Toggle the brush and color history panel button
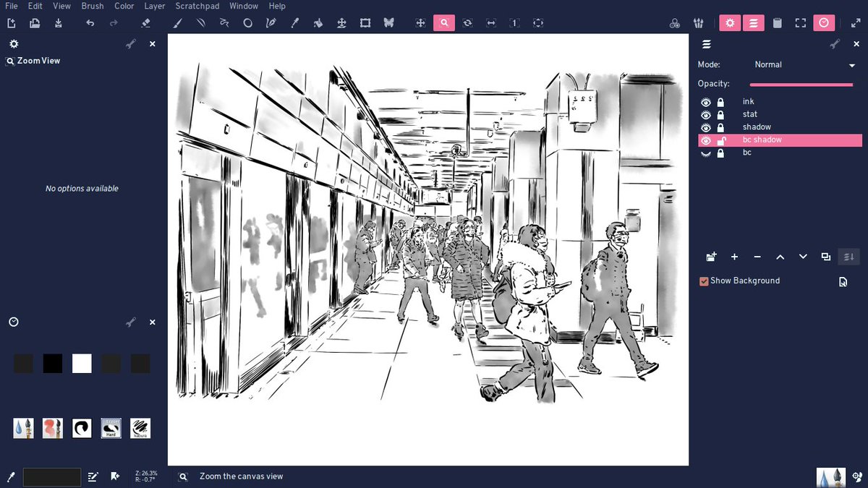The height and width of the screenshot is (488, 868). pyautogui.click(x=824, y=23)
